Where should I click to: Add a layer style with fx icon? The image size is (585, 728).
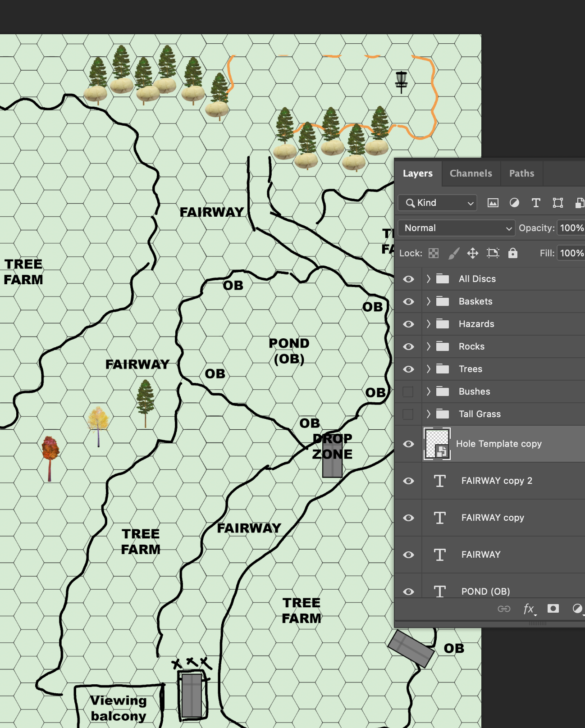tap(529, 609)
